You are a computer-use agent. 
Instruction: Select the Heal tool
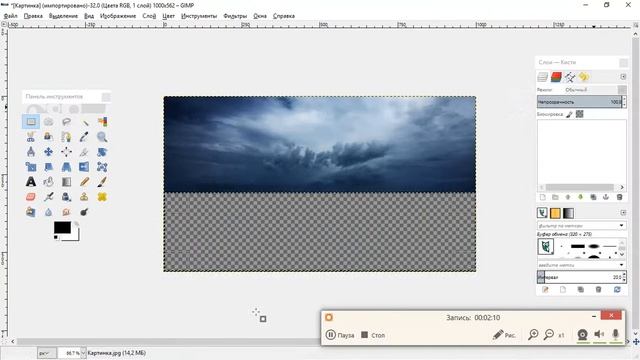(x=102, y=197)
